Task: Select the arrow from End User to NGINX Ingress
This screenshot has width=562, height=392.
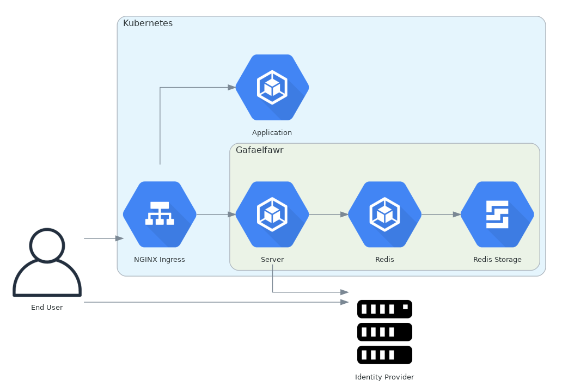Action: coord(103,238)
